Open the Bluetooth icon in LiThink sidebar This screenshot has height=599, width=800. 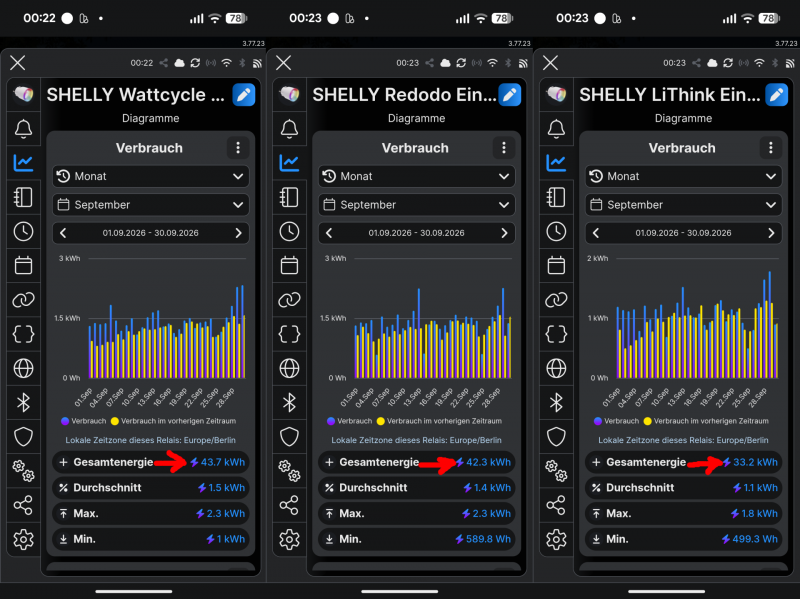click(556, 403)
